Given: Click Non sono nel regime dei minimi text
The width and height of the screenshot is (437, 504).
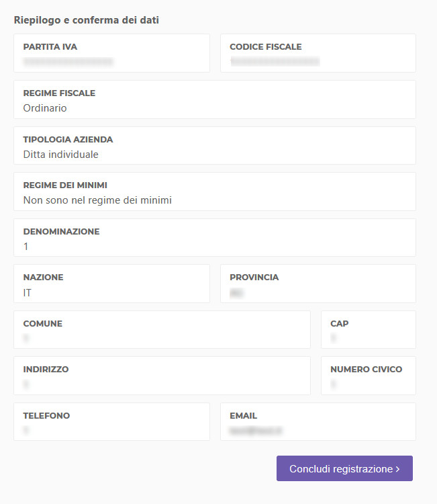Looking at the screenshot, I should click(97, 200).
